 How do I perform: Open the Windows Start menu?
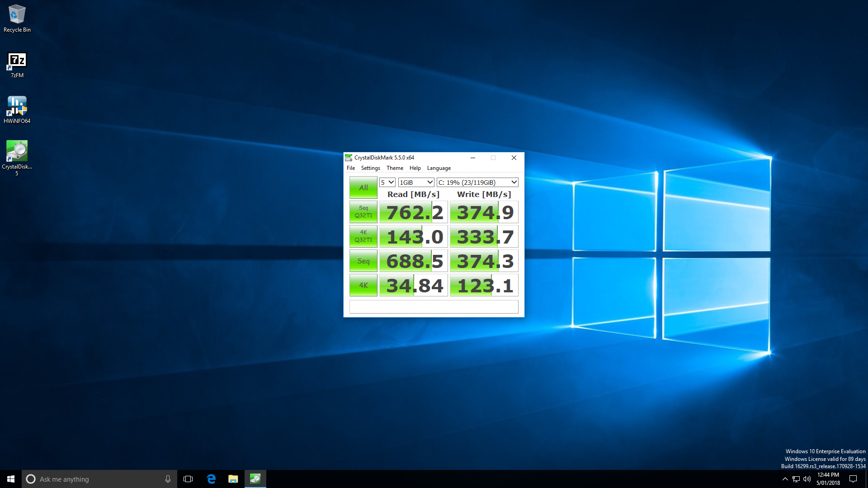tap(11, 479)
